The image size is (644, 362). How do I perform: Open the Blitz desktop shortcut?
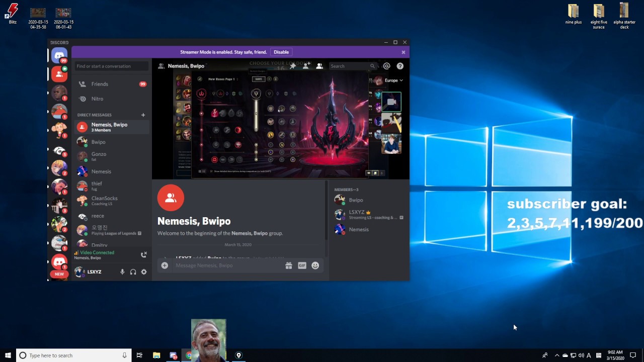coord(13,14)
